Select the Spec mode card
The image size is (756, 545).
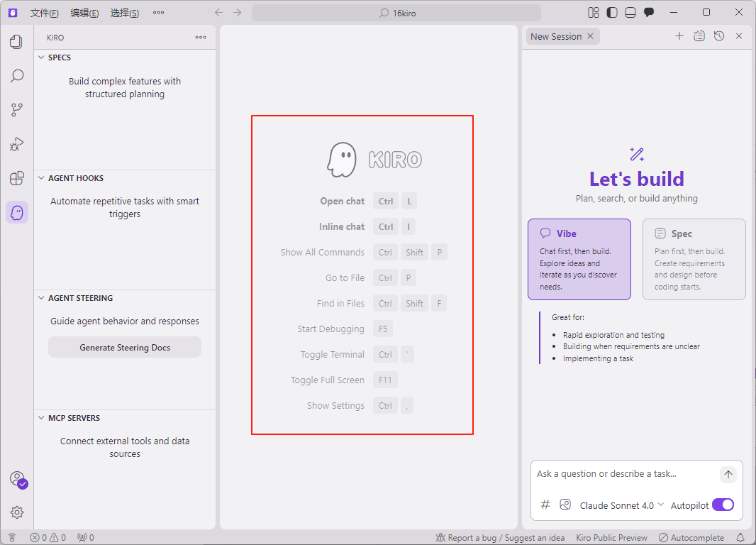coord(694,259)
